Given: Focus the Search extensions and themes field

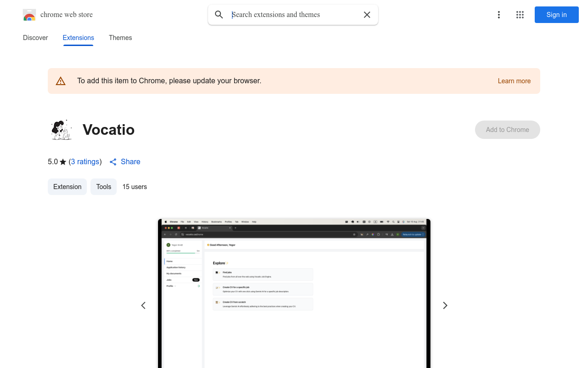Looking at the screenshot, I should point(293,15).
